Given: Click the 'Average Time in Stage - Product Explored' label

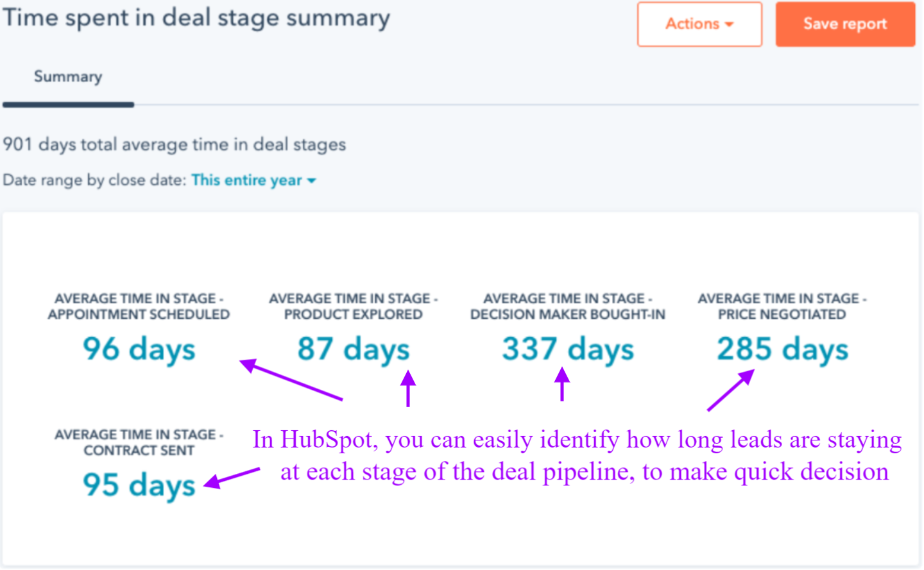Looking at the screenshot, I should coord(352,306).
